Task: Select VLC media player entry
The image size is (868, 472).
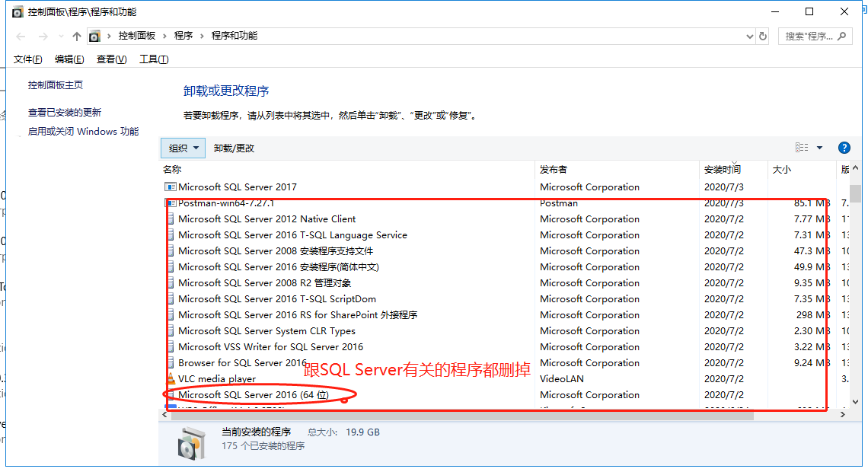Action: (217, 379)
